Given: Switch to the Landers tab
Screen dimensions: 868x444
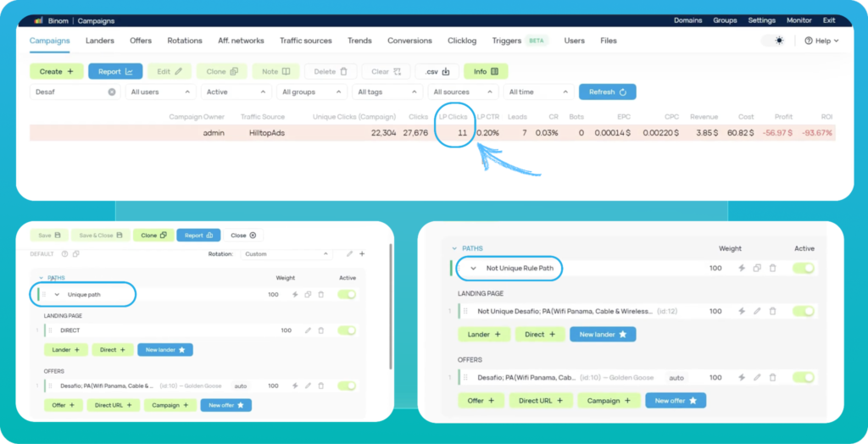Looking at the screenshot, I should [x=100, y=41].
